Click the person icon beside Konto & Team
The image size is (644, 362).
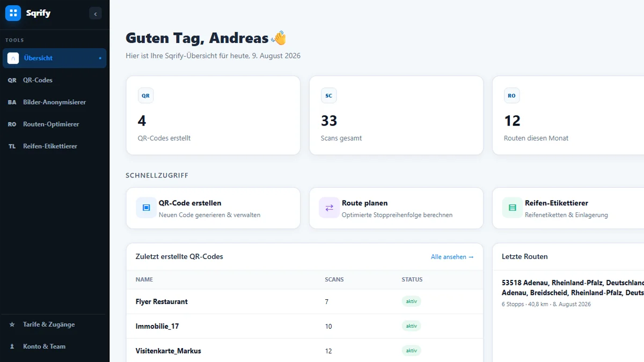coord(12,346)
